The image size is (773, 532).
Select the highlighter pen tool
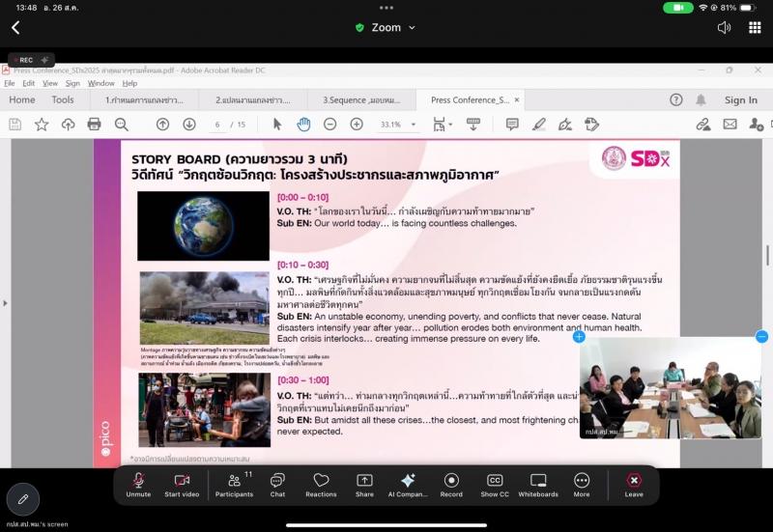pos(539,125)
